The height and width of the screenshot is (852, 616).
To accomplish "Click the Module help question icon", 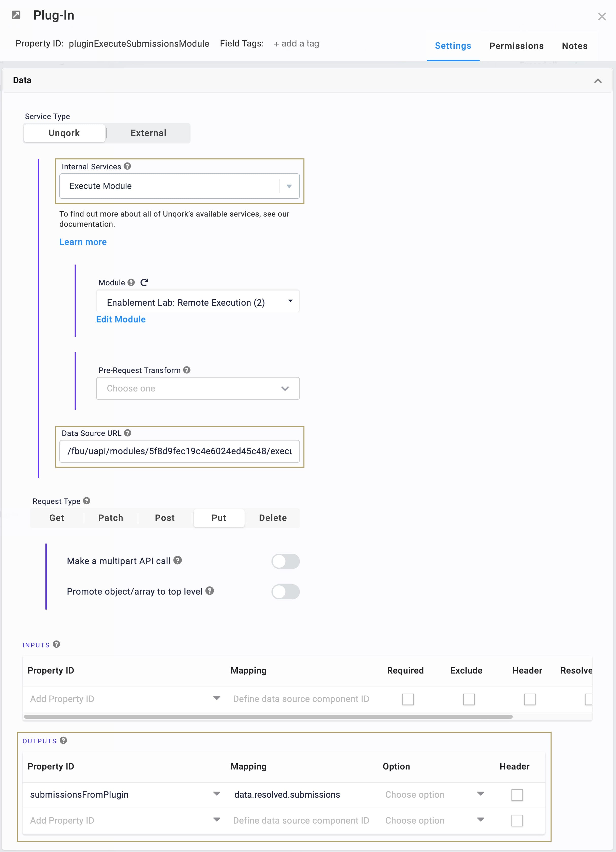I will pyautogui.click(x=131, y=283).
